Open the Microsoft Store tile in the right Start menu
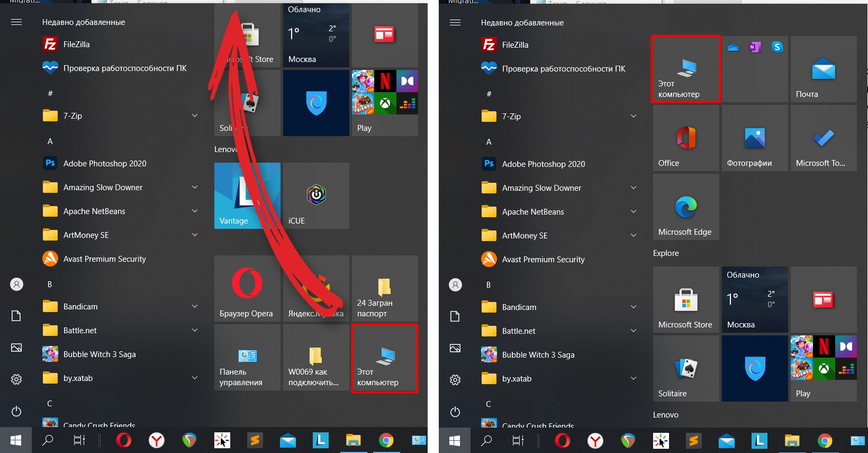The height and width of the screenshot is (453, 868). 686,299
